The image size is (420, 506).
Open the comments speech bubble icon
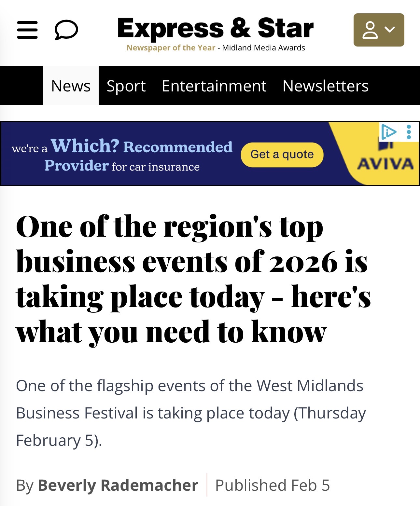pos(66,30)
